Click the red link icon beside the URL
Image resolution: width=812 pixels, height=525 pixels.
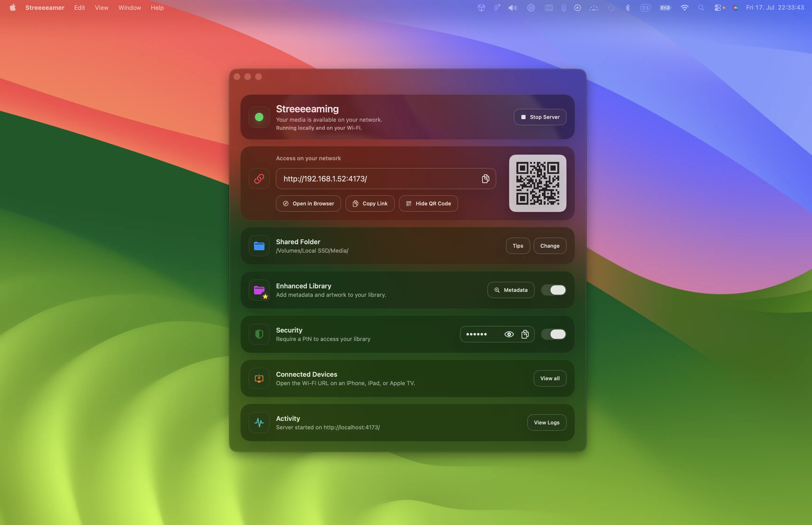pos(259,179)
